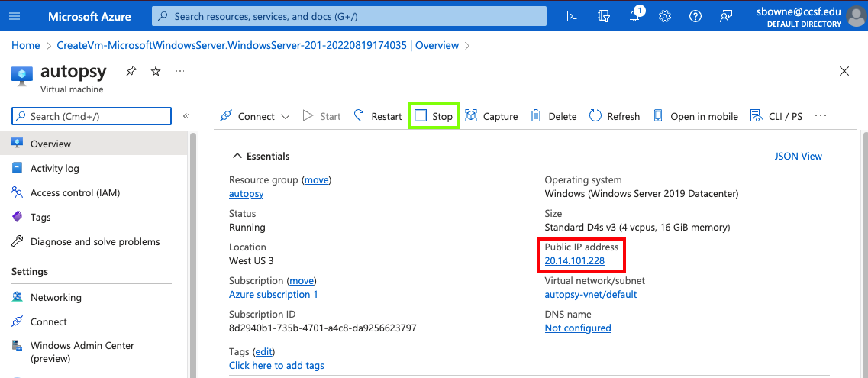This screenshot has width=868, height=378.
Task: Expand the Connect dropdown in toolbar
Action: [286, 117]
